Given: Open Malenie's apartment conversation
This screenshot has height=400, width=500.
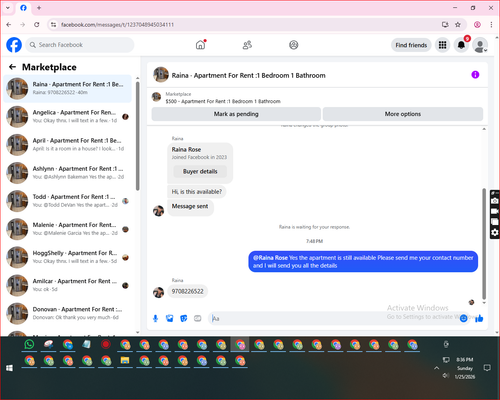Looking at the screenshot, I should [68, 229].
